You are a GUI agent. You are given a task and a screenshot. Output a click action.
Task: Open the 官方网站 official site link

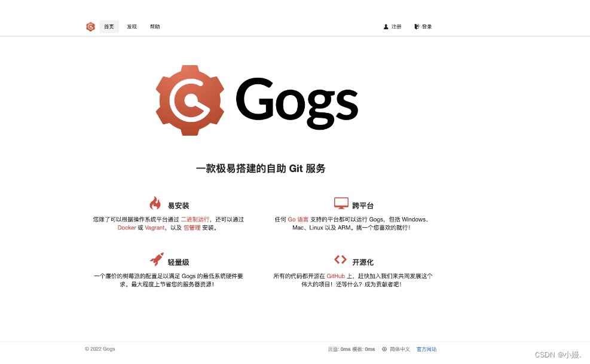click(x=426, y=349)
